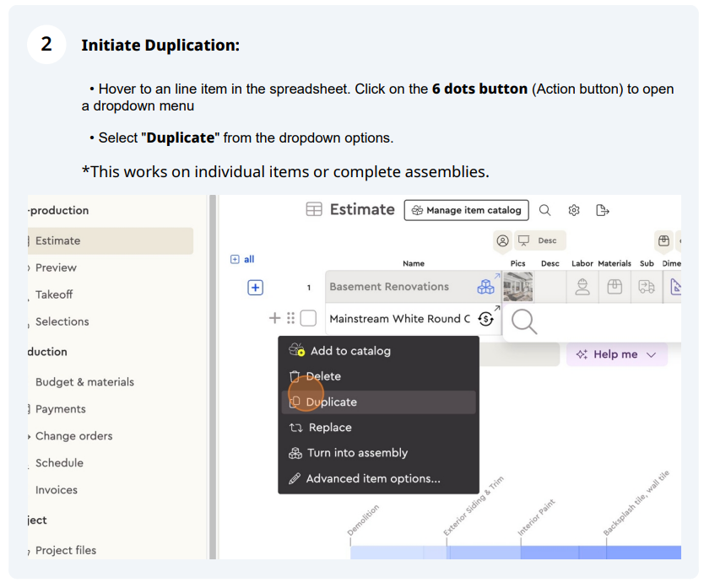The image size is (704, 588).
Task: Click the blue plus button on row 1
Action: pyautogui.click(x=256, y=288)
